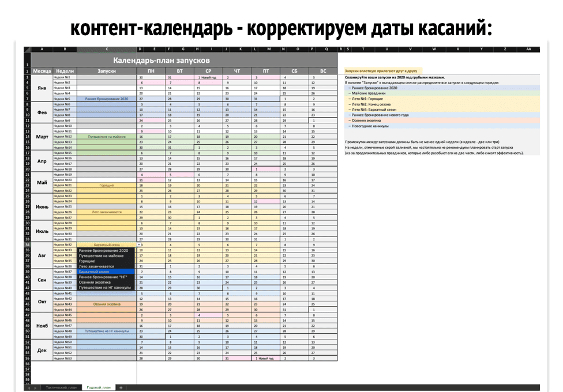The image size is (563, 392).
Task: Click the '1 Новый год' cell in Неделя №1
Action: [208, 77]
